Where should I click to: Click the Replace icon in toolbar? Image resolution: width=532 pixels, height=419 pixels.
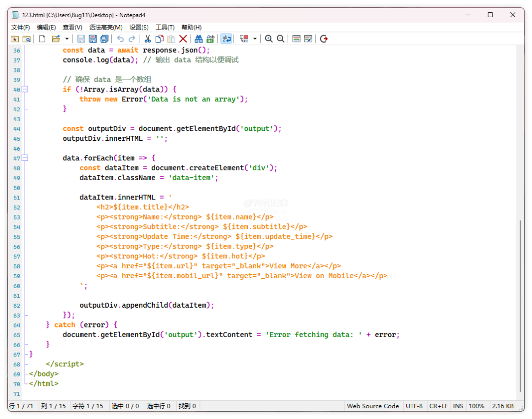(210, 39)
